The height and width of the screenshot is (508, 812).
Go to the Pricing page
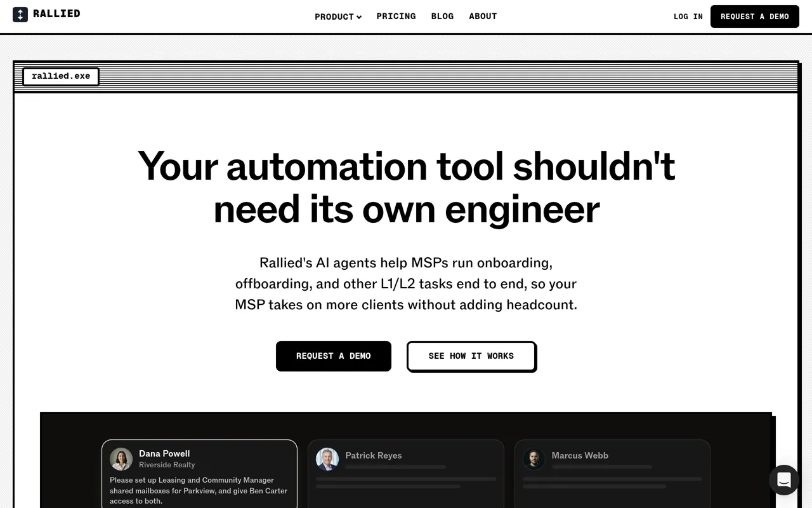[x=396, y=16]
